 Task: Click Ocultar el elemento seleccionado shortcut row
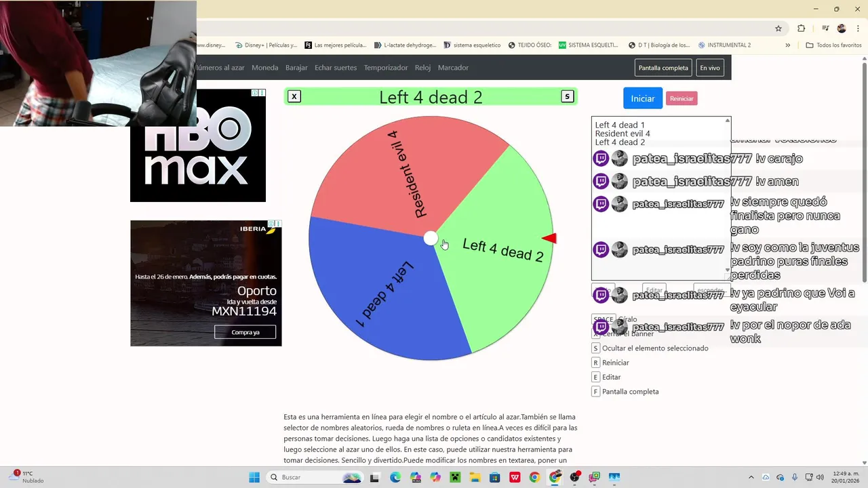click(650, 348)
